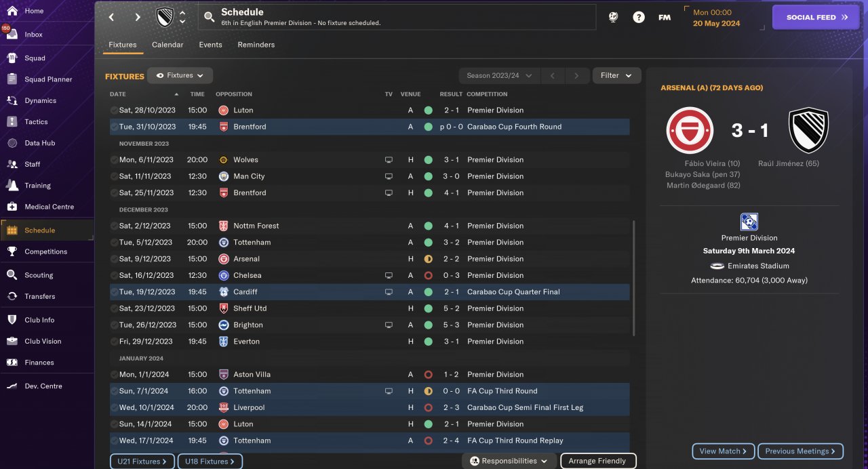Screen dimensions: 868x469
Task: Click the Scouting magnifier icon
Action: [12, 275]
